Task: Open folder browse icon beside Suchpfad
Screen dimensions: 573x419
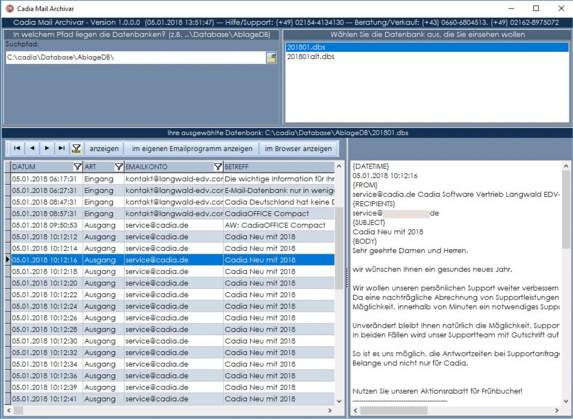Action: point(272,58)
